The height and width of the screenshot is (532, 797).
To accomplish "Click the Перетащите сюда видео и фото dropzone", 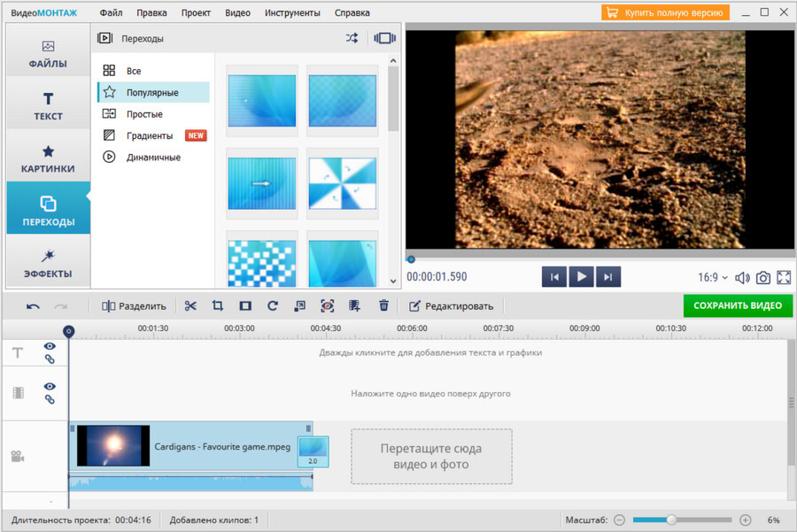I will [431, 456].
